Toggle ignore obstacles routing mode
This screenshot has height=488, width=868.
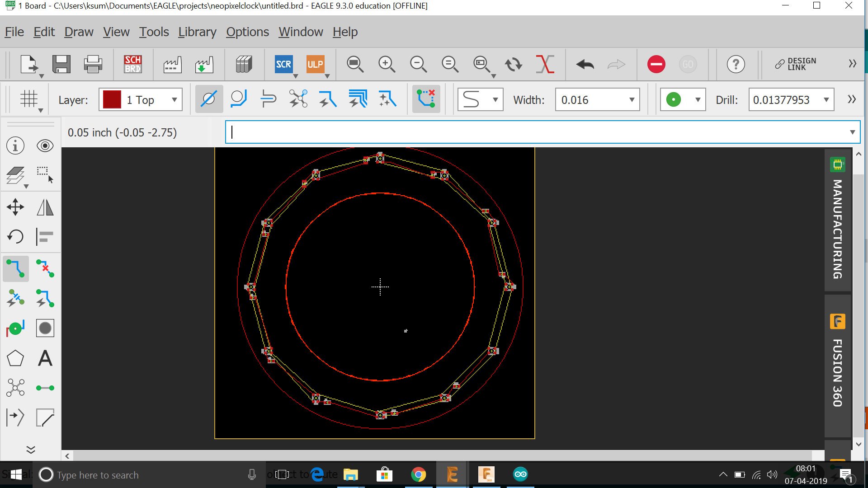[x=209, y=99]
